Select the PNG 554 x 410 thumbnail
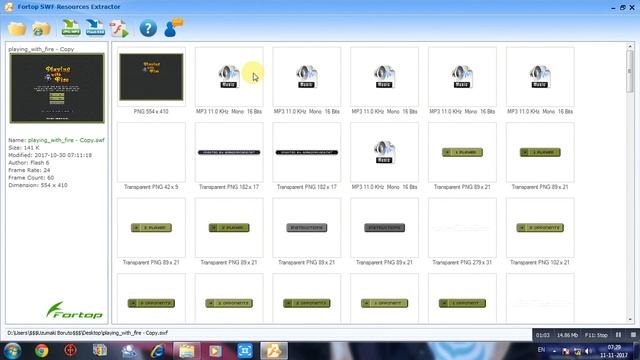 tap(151, 77)
